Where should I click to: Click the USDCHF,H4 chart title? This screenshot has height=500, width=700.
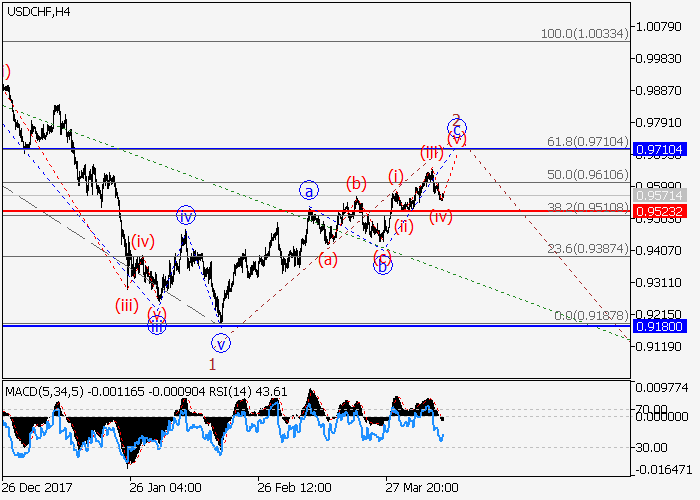coord(37,11)
